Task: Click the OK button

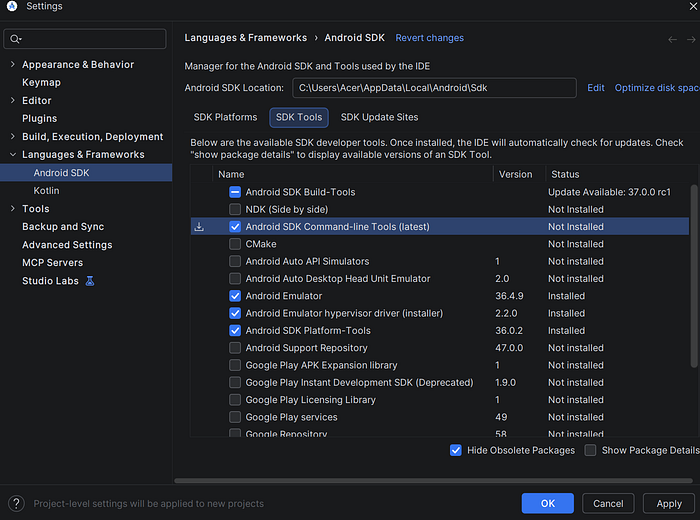Action: [548, 503]
